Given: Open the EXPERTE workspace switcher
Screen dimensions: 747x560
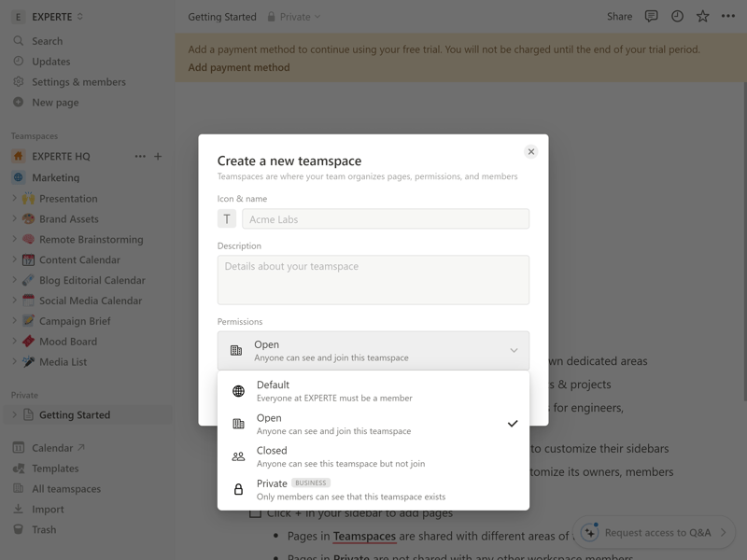Looking at the screenshot, I should pyautogui.click(x=48, y=17).
